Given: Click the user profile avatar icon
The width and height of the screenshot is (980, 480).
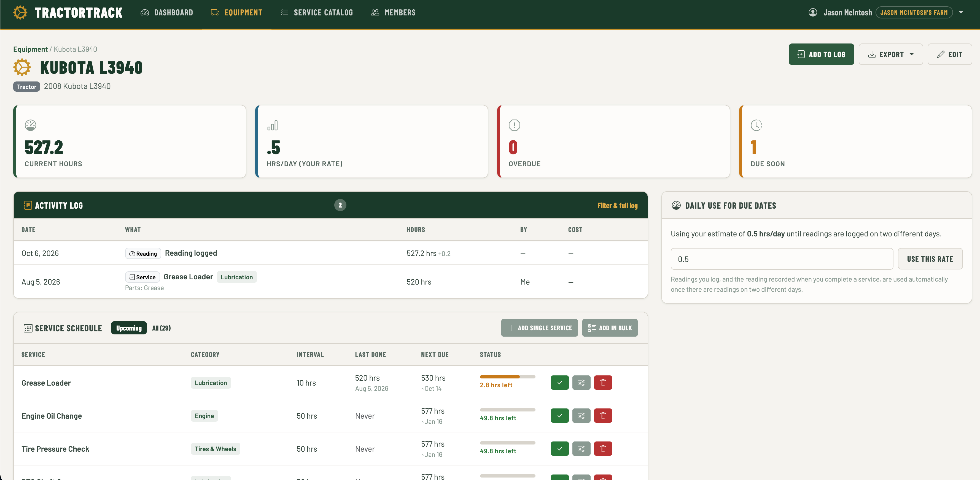Looking at the screenshot, I should point(813,13).
